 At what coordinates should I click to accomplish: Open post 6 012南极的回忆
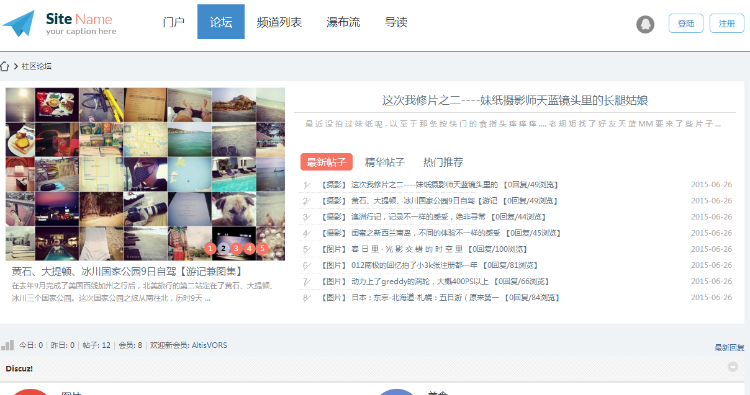(x=414, y=265)
